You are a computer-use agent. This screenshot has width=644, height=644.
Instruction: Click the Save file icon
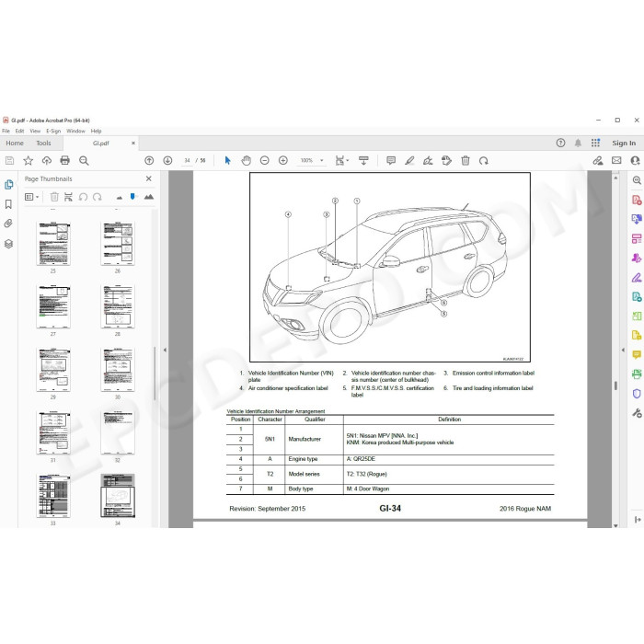10,161
